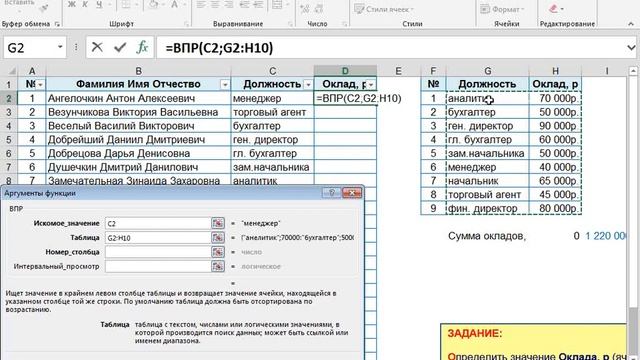Open Формат dropdown in Ячейки group
Screen dimensions: 640x360
502,9
